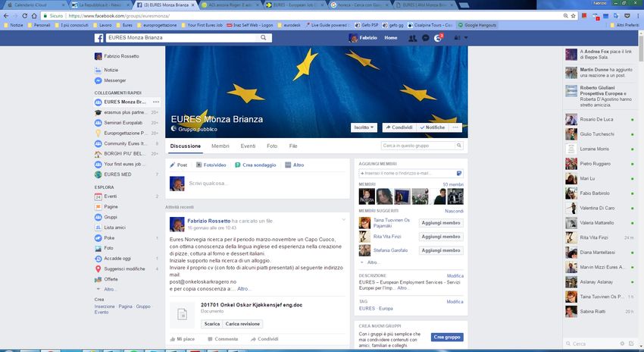644x352 pixels.
Task: Click Carica revisione button
Action: point(242,324)
